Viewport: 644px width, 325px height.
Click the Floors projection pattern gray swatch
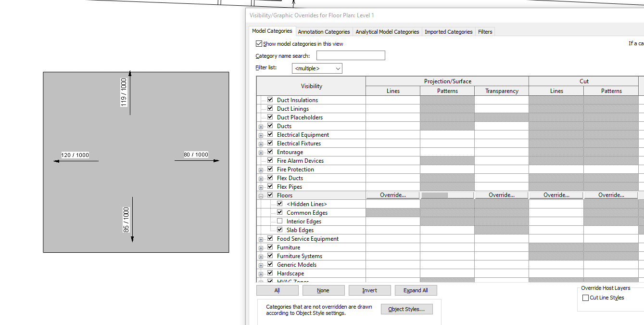point(434,195)
